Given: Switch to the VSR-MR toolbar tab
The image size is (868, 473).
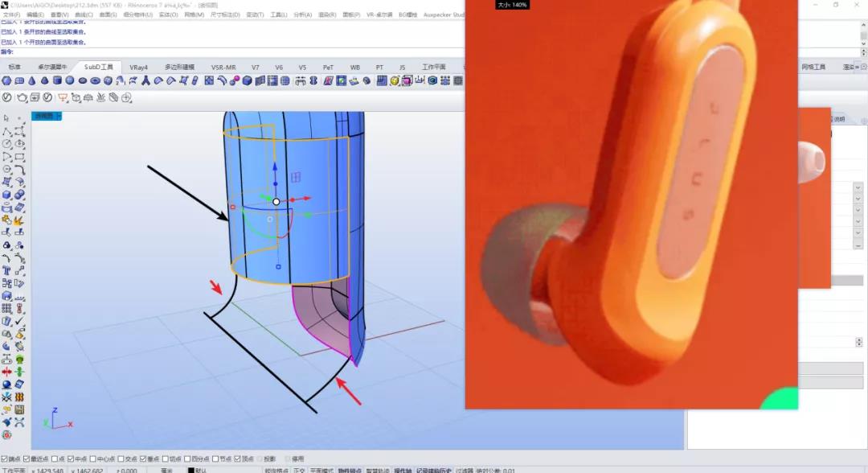Looking at the screenshot, I should (x=223, y=67).
